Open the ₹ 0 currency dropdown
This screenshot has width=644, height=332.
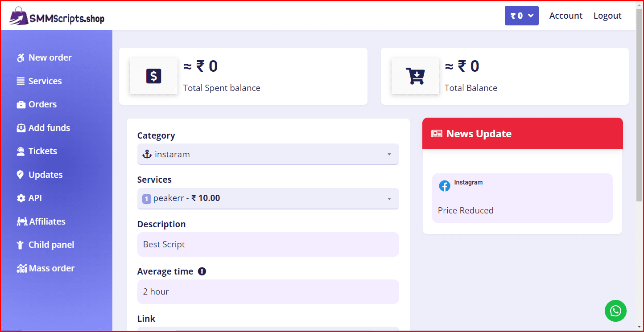[521, 16]
